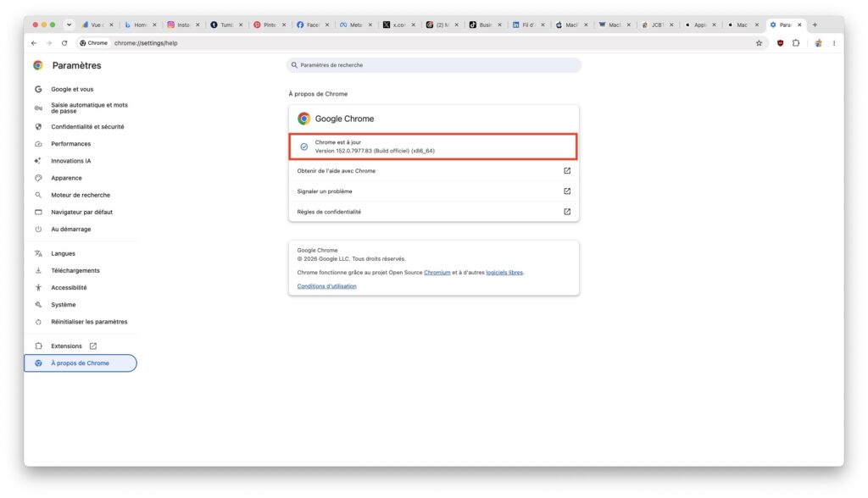Screen dimensions: 868x498
Task: Click the Chrome site info chip
Action: [93, 43]
